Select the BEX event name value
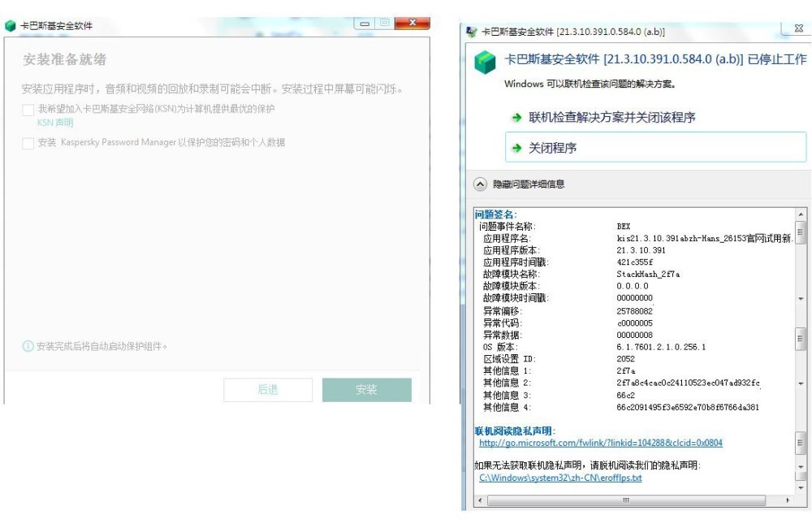Image resolution: width=812 pixels, height=524 pixels. (x=624, y=227)
